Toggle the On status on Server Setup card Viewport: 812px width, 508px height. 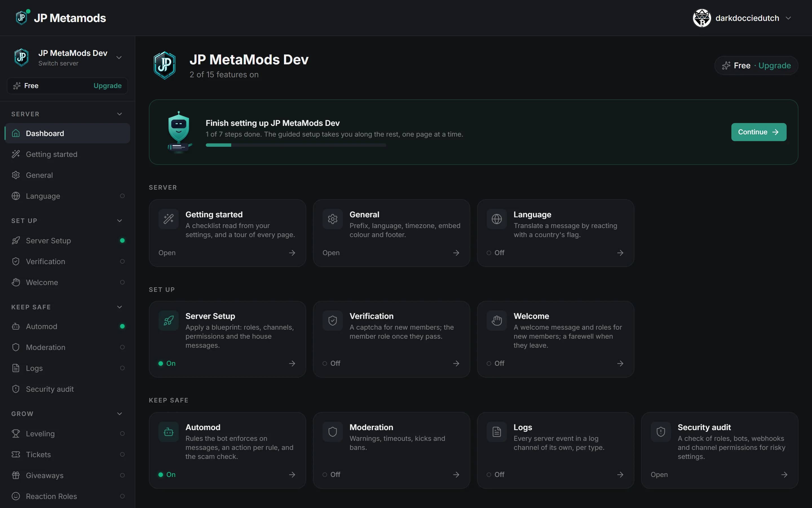coord(167,363)
